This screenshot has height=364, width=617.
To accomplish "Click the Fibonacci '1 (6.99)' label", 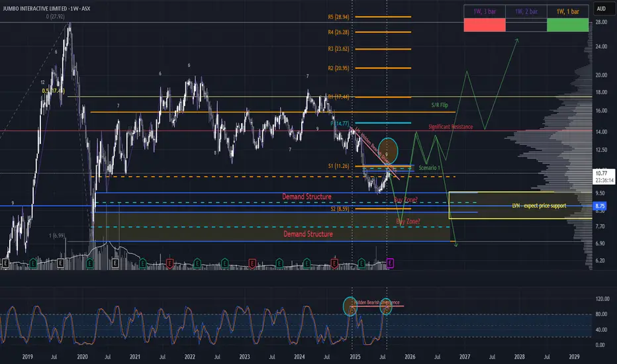I will 57,236.
